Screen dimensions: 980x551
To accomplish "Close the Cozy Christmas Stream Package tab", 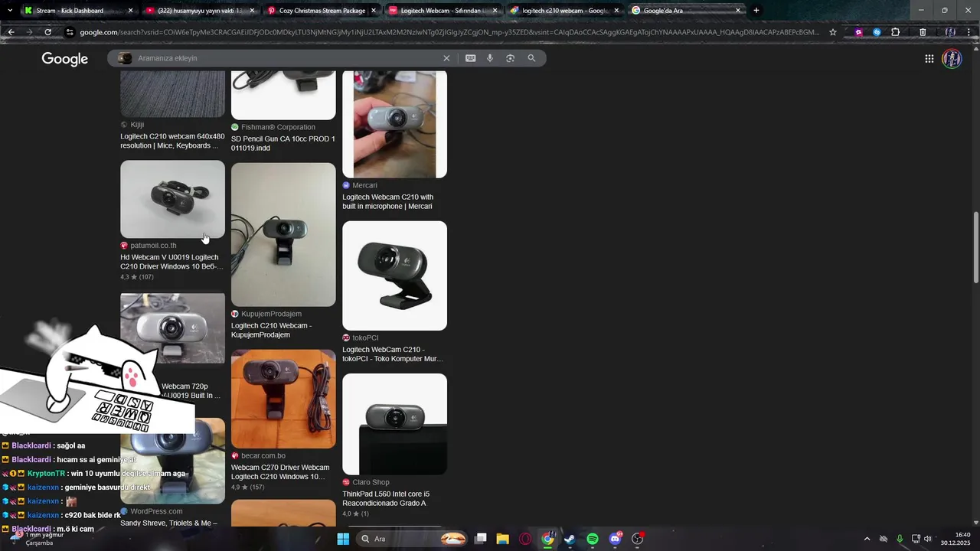I will click(x=374, y=11).
